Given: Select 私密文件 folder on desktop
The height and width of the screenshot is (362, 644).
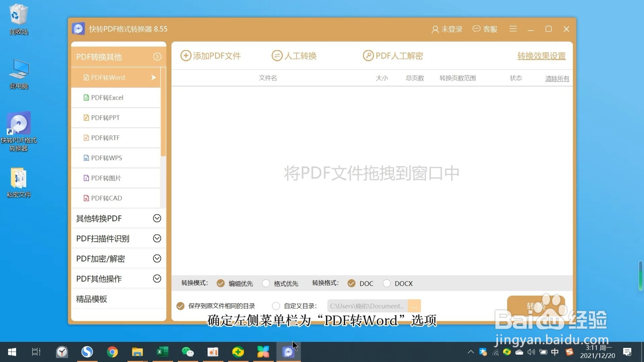Looking at the screenshot, I should tap(19, 183).
